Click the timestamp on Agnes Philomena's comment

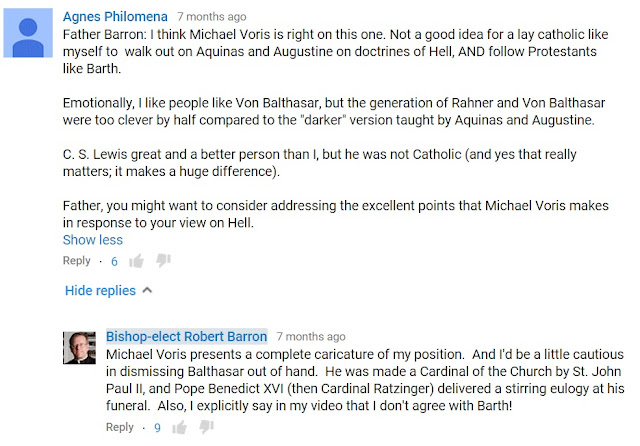213,18
